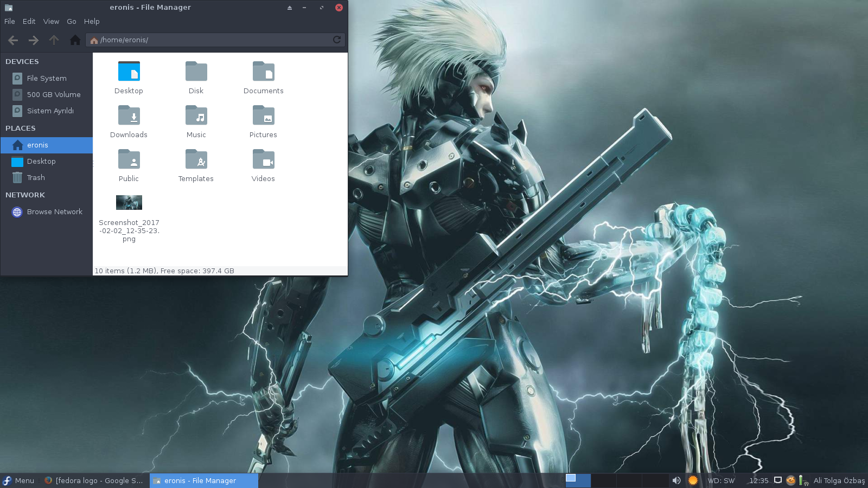Select the Screenshot_2017-02-02 png thumbnail

point(129,202)
